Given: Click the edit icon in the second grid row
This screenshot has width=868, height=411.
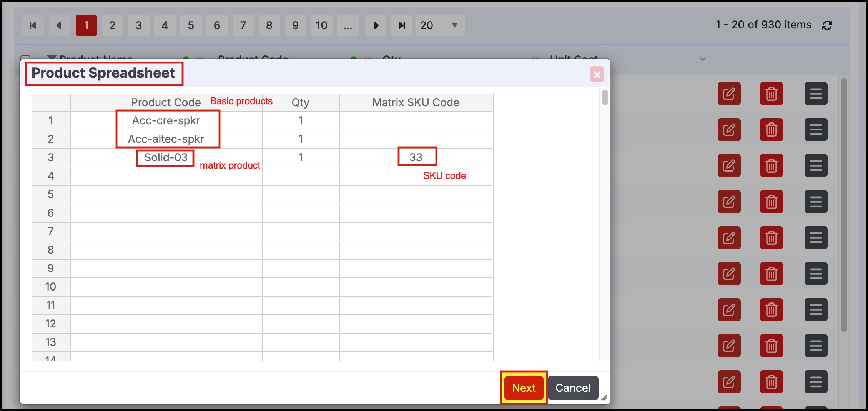Looking at the screenshot, I should [x=729, y=130].
